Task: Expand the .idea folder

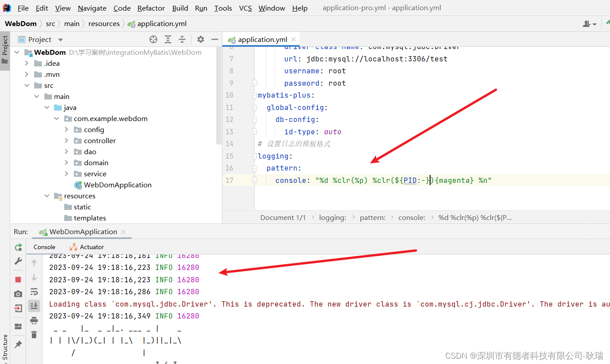Action: point(27,63)
